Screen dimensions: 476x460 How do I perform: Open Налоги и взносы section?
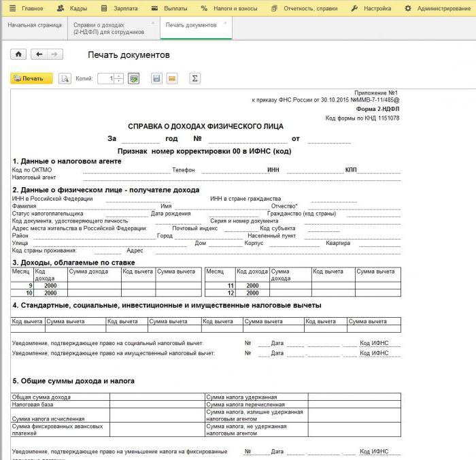(x=230, y=9)
